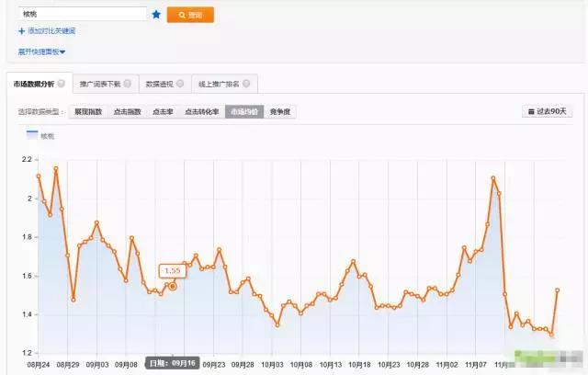Select the 点击指数 data type

click(x=127, y=111)
